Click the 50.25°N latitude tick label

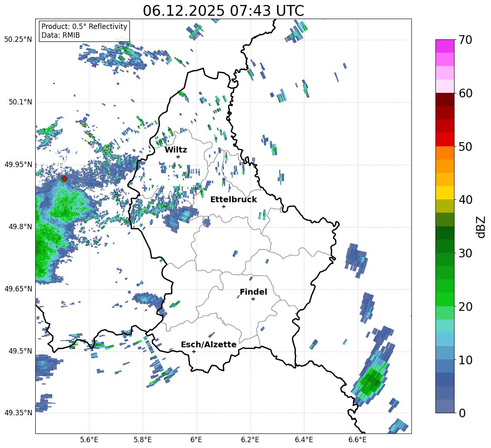click(x=18, y=40)
